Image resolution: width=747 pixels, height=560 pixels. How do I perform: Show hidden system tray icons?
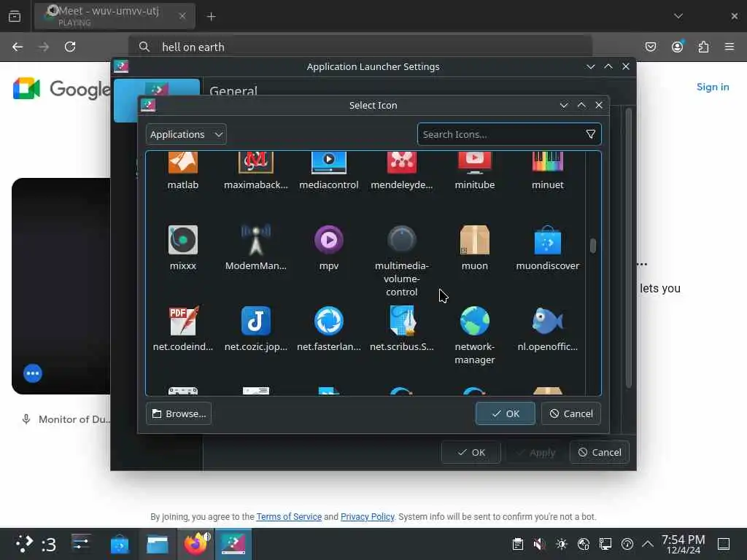pyautogui.click(x=648, y=544)
